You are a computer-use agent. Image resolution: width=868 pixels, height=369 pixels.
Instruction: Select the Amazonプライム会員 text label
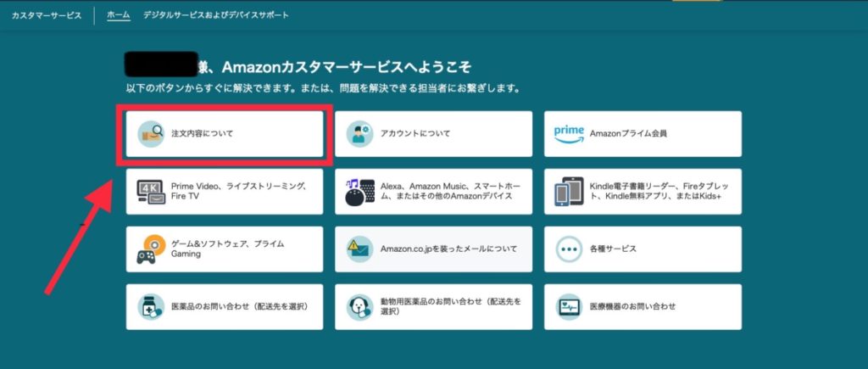coord(628,133)
